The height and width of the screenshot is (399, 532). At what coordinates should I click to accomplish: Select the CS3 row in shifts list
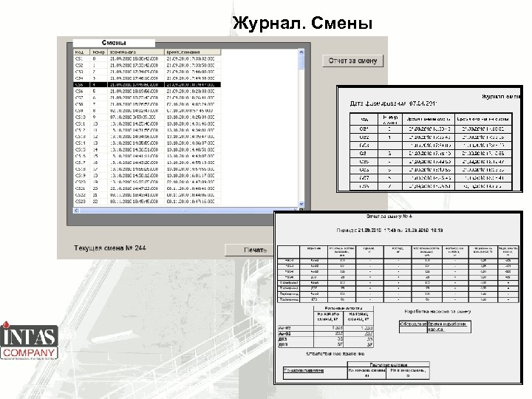click(147, 72)
